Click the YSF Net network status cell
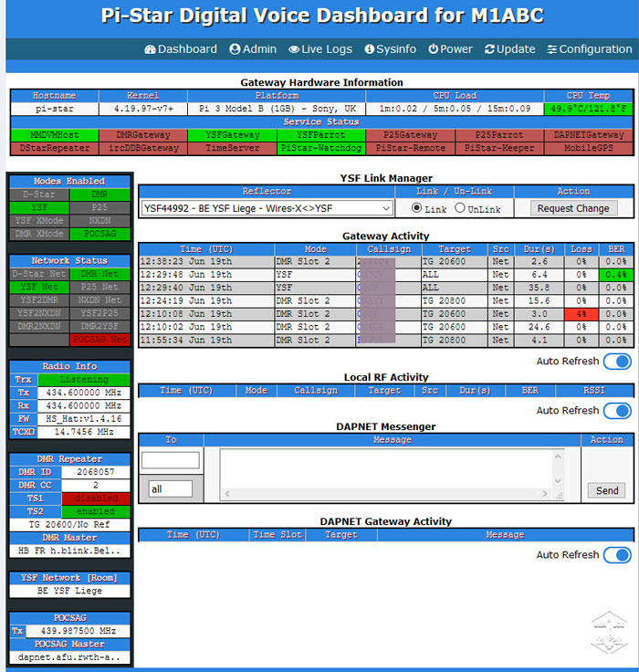Image resolution: width=639 pixels, height=672 pixels. pos(39,287)
